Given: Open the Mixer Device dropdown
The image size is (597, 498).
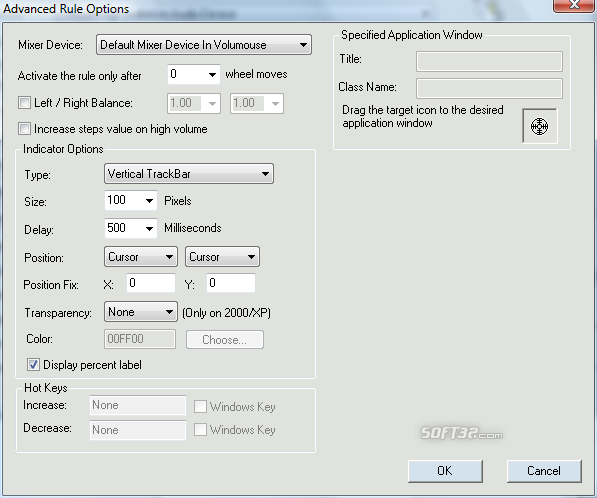Looking at the screenshot, I should tap(204, 45).
